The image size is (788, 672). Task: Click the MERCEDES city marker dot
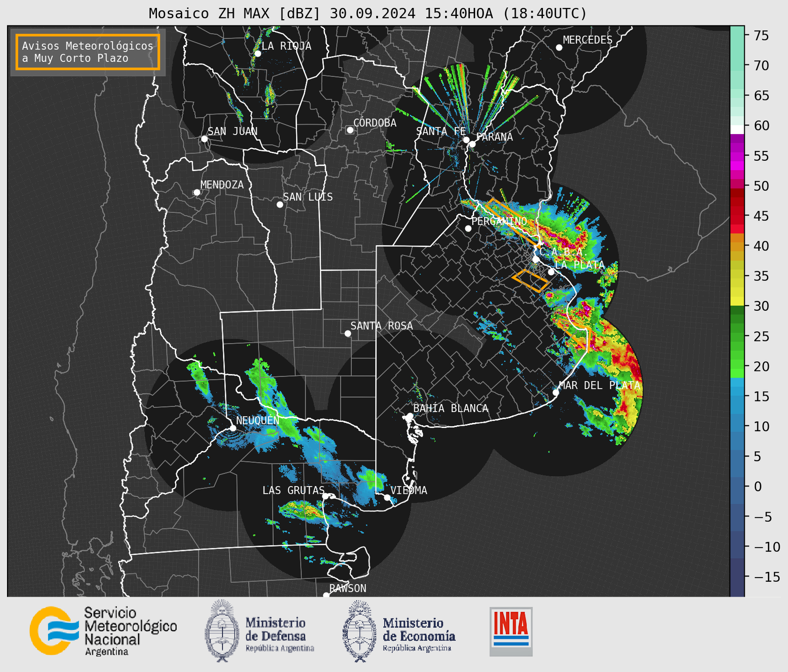559,48
